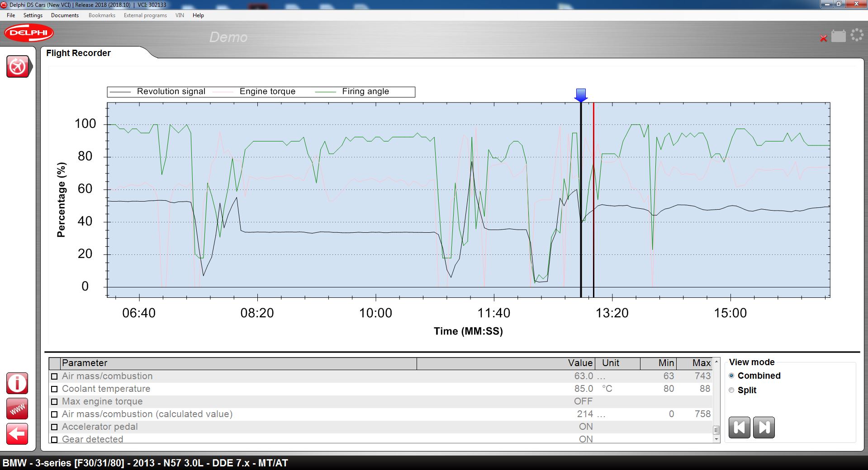Jump to next recording frame button
This screenshot has height=470, width=868.
pyautogui.click(x=764, y=428)
